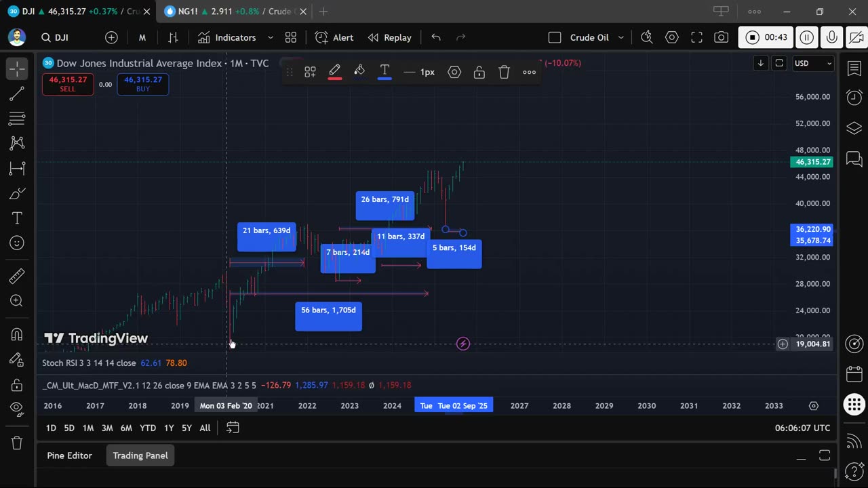Take a chart snapshot with camera
Screen dimensions: 868x488
pyautogui.click(x=722, y=37)
